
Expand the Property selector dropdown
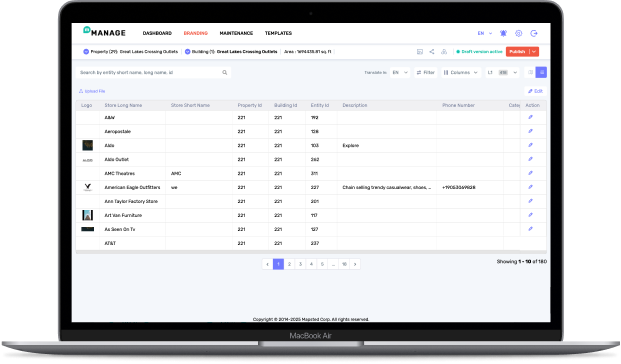86,51
